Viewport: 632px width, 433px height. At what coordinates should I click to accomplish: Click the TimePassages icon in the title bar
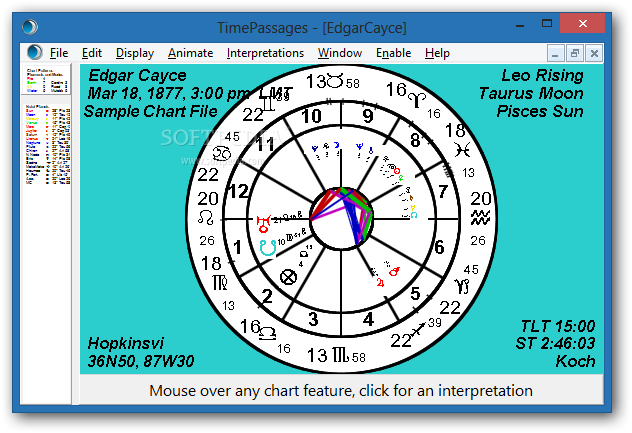30,27
